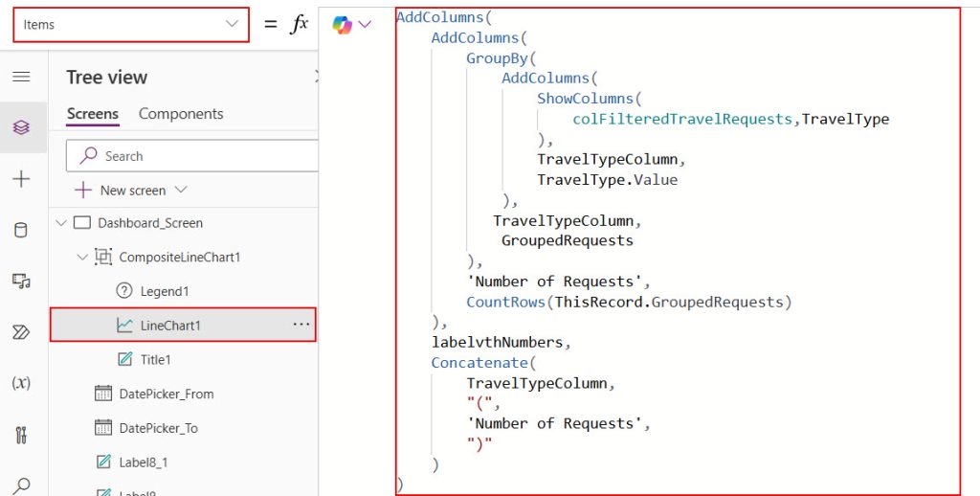Collapse the Dashboard_Screen node
Image resolution: width=980 pixels, height=496 pixels.
pyautogui.click(x=61, y=223)
